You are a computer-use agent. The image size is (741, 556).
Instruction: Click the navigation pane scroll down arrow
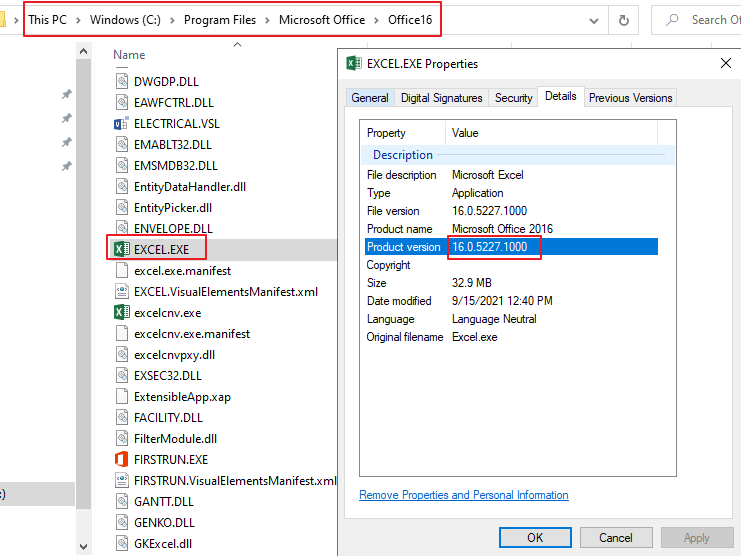(x=84, y=547)
